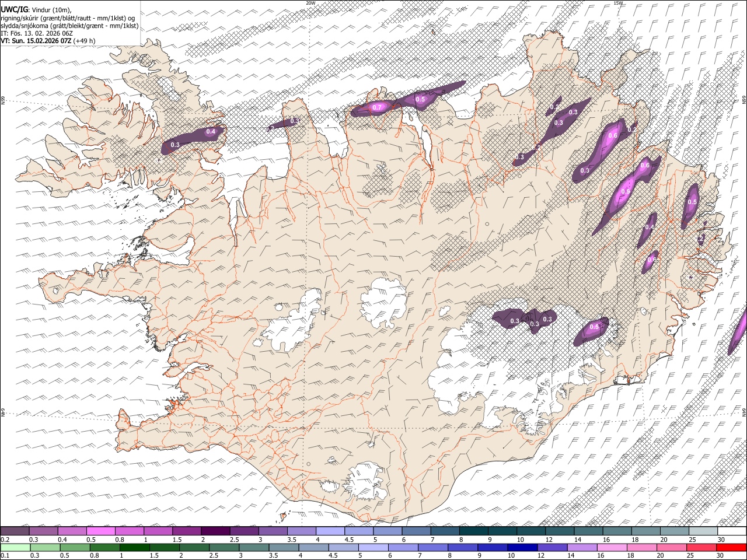The width and height of the screenshot is (747, 560).
Task: Select the 'VT: Sun. 15.02.2026 07Z (+49 h)' line
Action: click(48, 41)
